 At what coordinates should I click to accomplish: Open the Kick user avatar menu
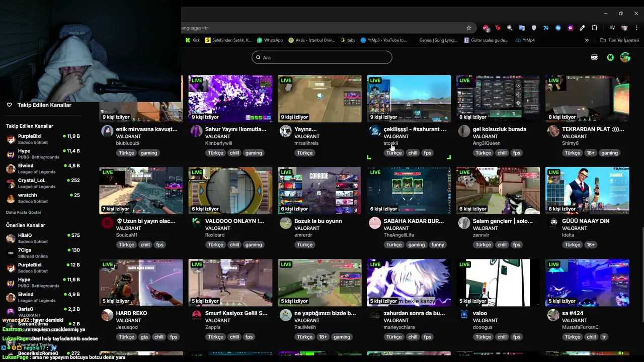pyautogui.click(x=625, y=57)
